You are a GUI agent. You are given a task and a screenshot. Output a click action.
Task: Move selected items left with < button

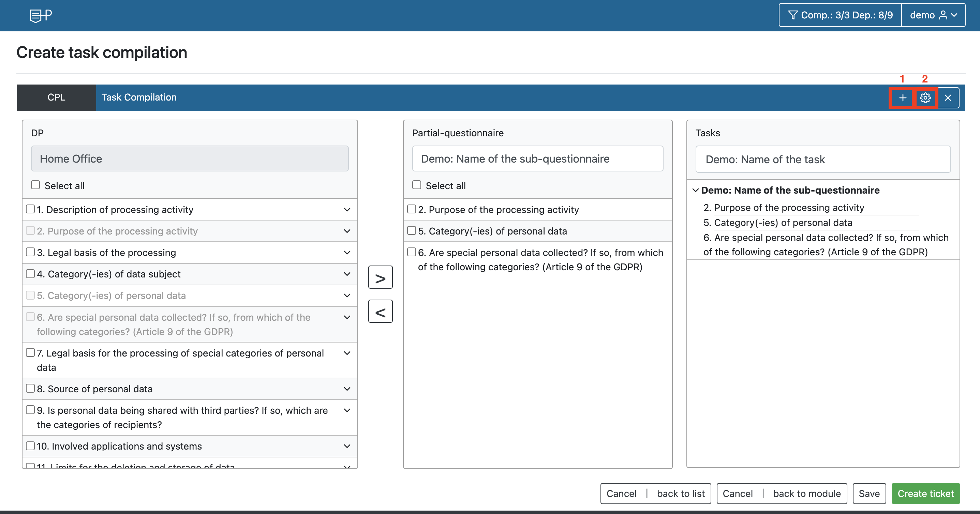pos(381,312)
